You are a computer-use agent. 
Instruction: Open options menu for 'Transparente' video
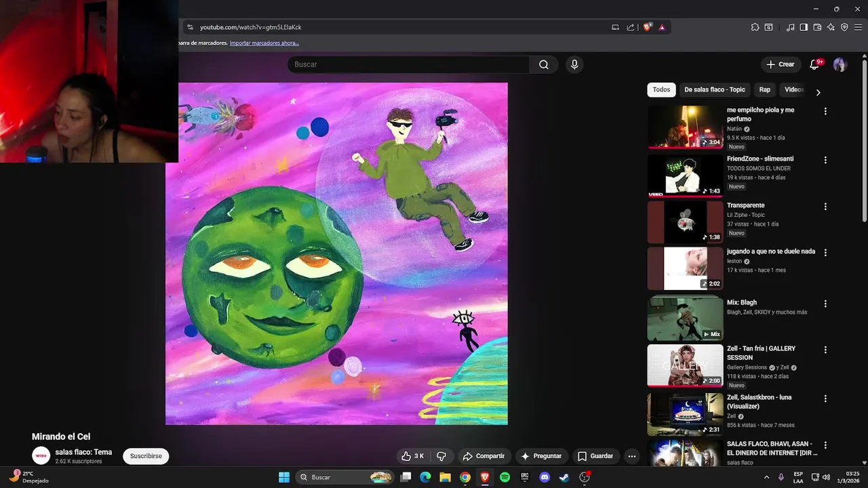click(825, 206)
